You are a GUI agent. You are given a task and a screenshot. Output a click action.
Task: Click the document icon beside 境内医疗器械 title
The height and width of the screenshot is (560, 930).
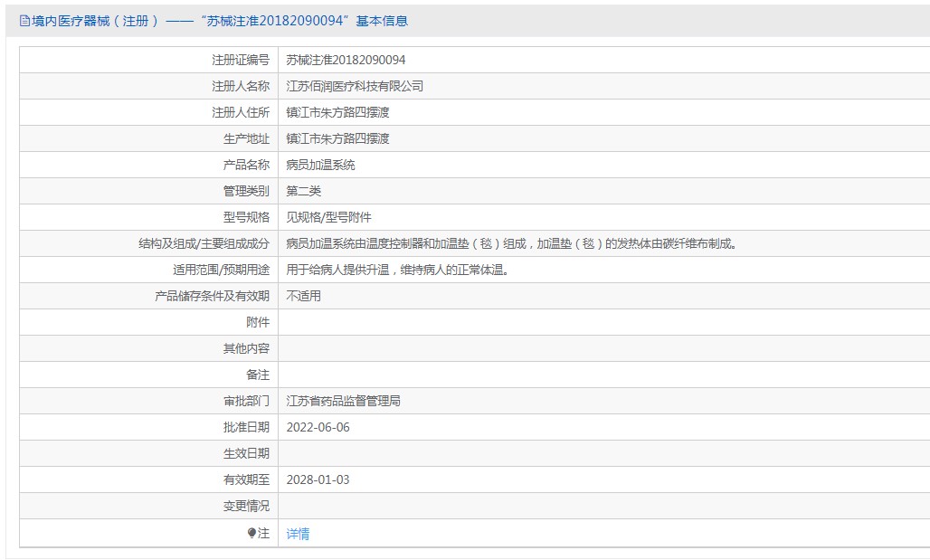[24, 21]
